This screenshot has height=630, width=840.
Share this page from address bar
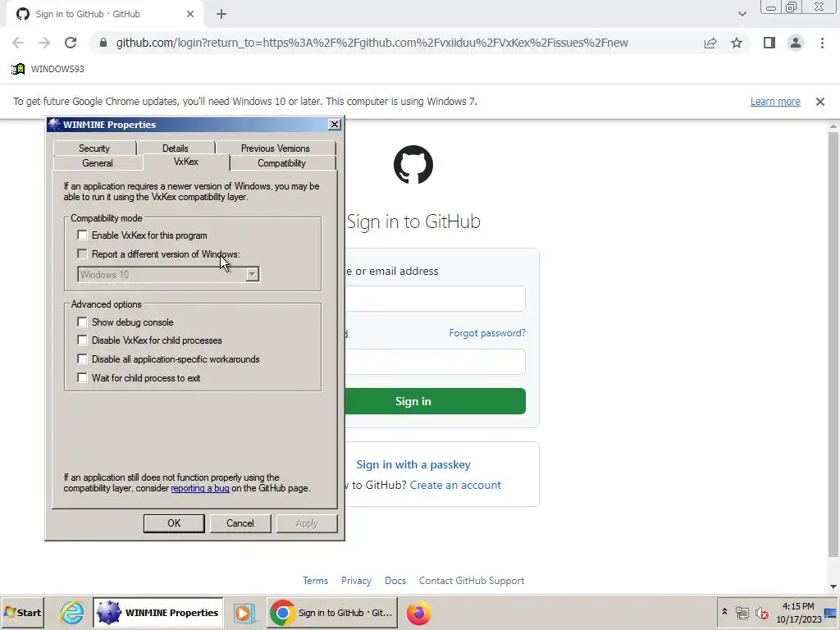coord(710,43)
